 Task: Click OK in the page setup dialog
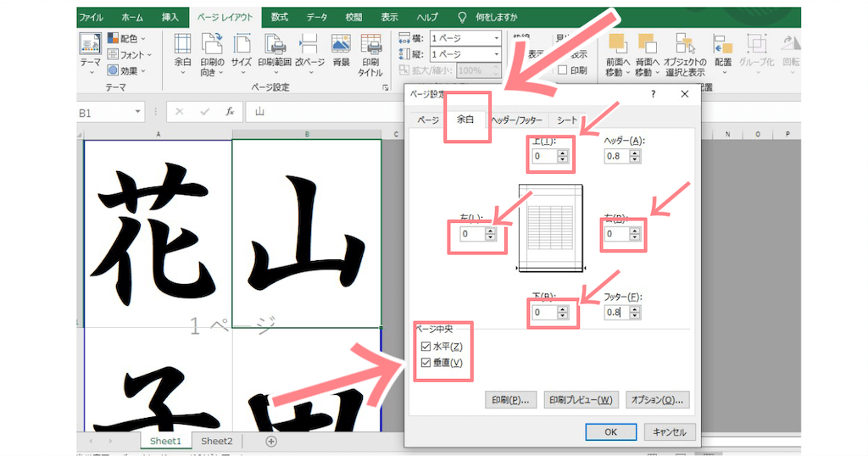pos(610,431)
